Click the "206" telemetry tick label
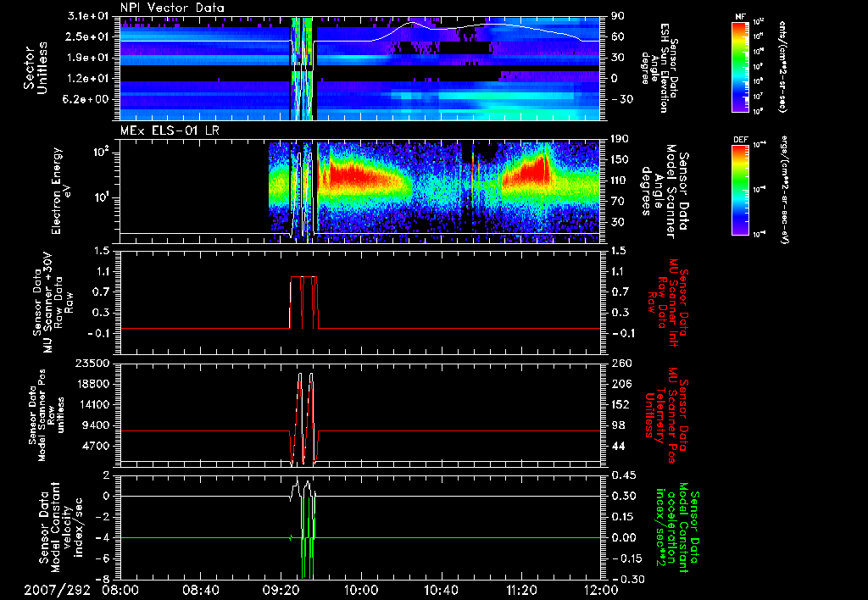This screenshot has height=600, width=868. point(620,384)
